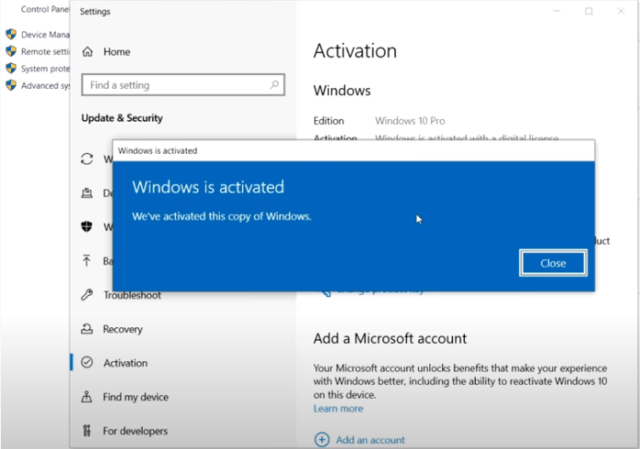
Task: Open Windows Update sync icon
Action: [x=87, y=159]
